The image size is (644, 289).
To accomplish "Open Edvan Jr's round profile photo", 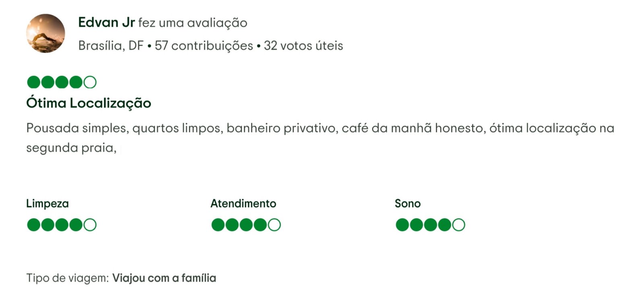I will [x=45, y=33].
